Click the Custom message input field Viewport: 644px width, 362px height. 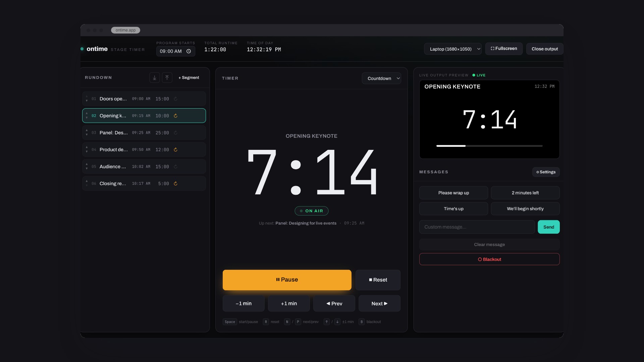click(x=477, y=227)
